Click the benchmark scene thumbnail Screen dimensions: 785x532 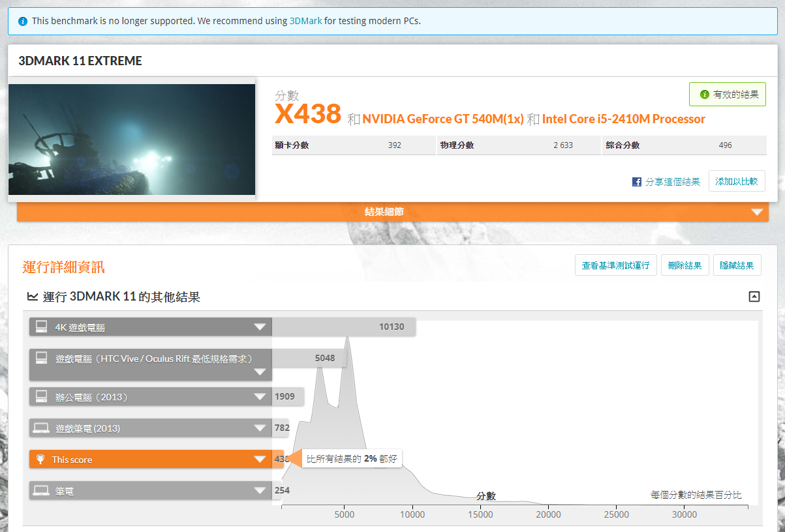tap(132, 140)
